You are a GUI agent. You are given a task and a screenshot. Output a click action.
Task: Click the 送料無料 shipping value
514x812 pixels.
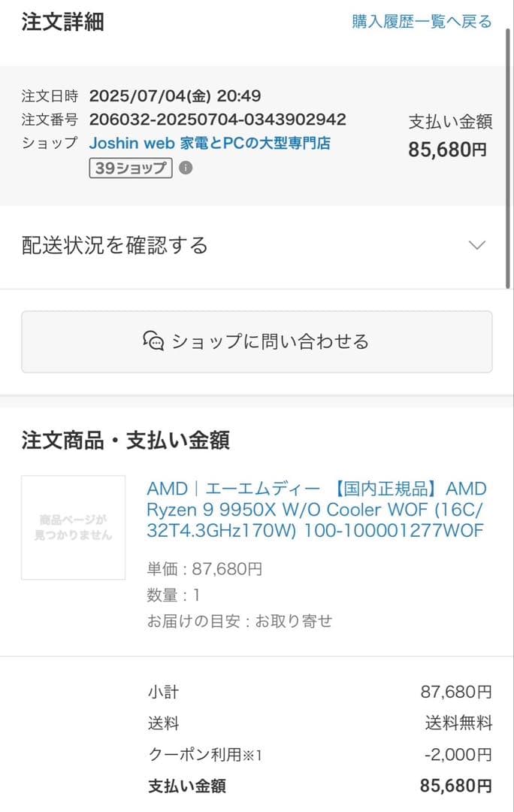click(x=458, y=723)
